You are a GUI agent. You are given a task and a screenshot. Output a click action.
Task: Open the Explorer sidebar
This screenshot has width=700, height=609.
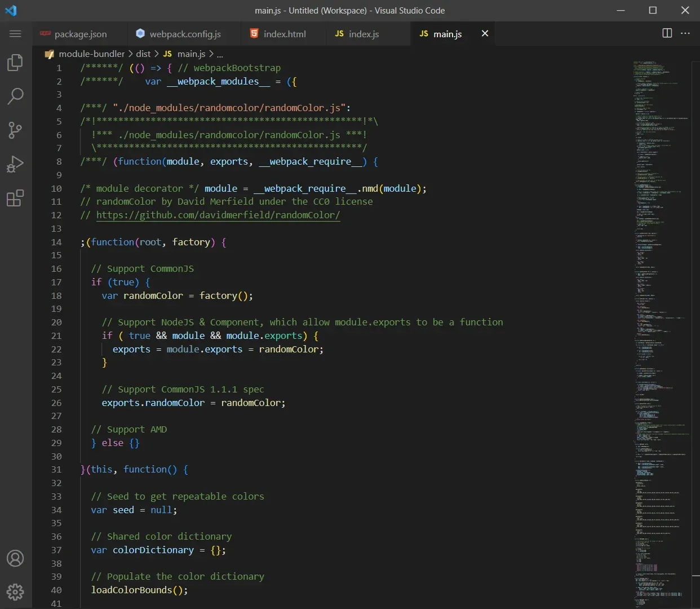pyautogui.click(x=15, y=63)
